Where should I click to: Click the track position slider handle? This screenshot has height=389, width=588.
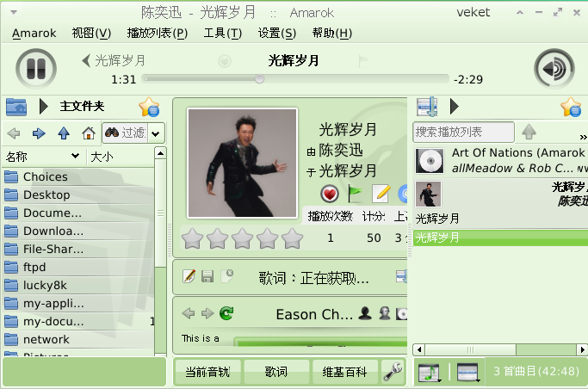click(x=259, y=78)
